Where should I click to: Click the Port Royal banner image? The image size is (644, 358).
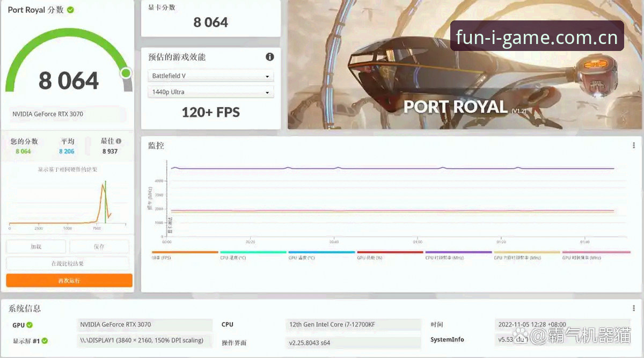pos(465,65)
